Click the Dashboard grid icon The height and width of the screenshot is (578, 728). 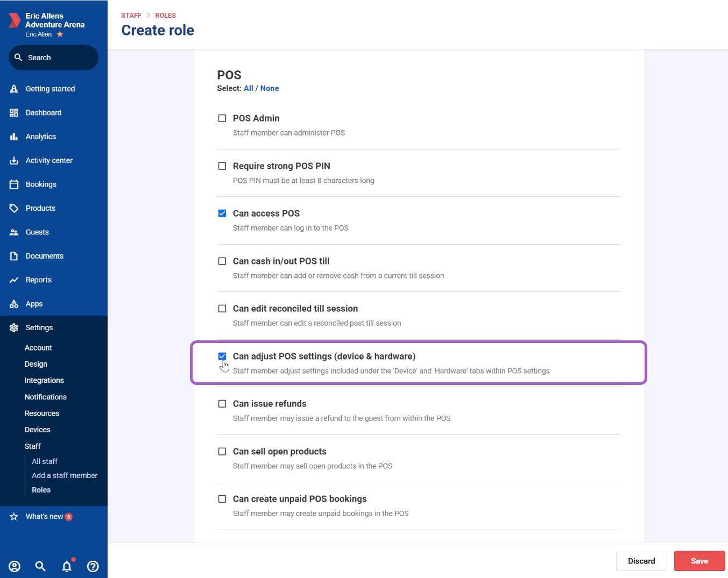[14, 113]
